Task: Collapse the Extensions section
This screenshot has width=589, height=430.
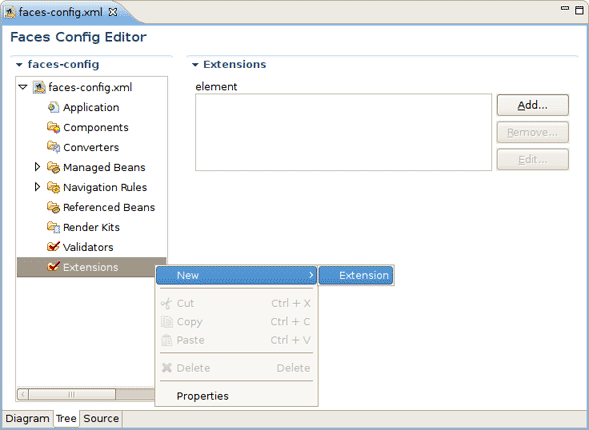Action: 195,65
